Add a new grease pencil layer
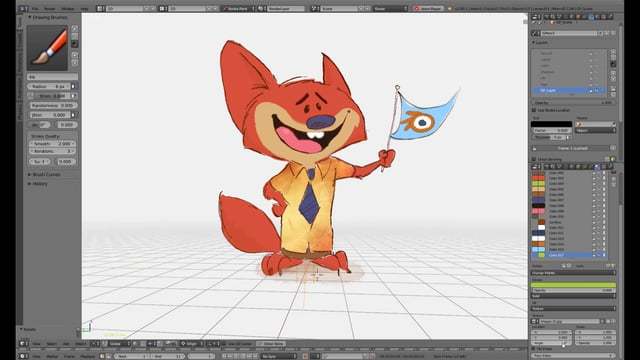Screen dimensions: 640x360 613,53
